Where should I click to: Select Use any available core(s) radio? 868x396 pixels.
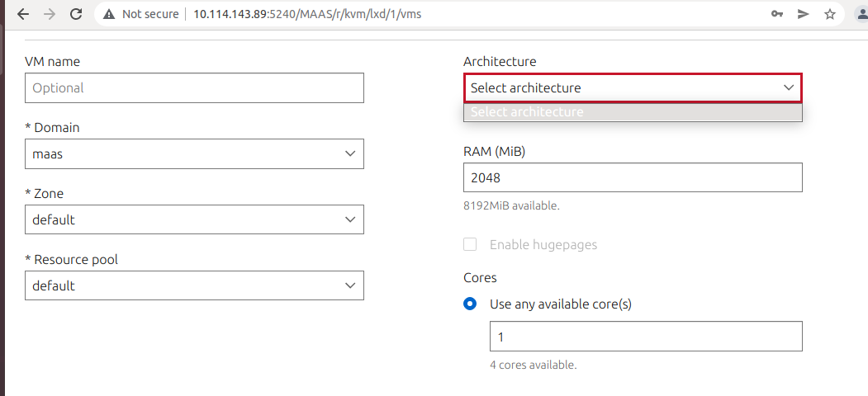point(470,304)
